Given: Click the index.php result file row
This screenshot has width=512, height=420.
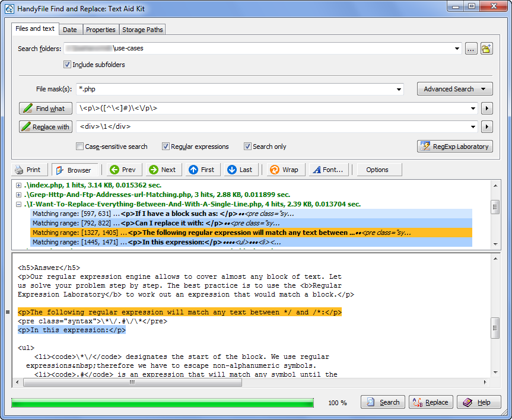Looking at the screenshot, I should click(x=93, y=185).
